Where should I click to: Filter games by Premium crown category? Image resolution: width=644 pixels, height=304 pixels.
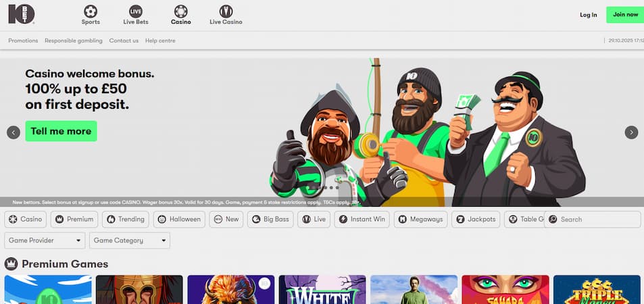pyautogui.click(x=74, y=220)
